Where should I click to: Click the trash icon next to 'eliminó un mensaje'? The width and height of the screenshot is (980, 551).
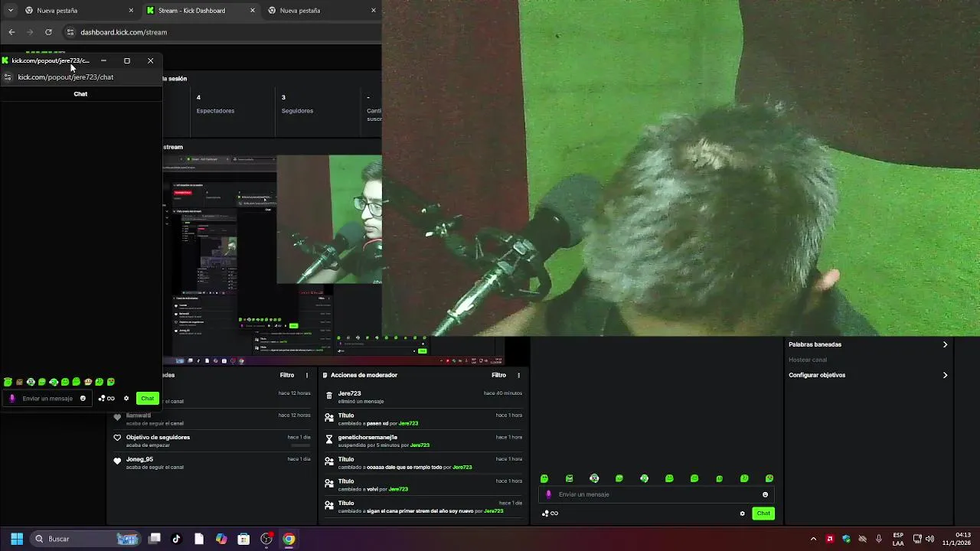(329, 396)
